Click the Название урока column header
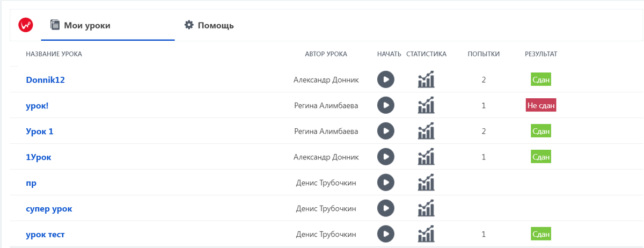This screenshot has height=248, width=644. click(54, 54)
